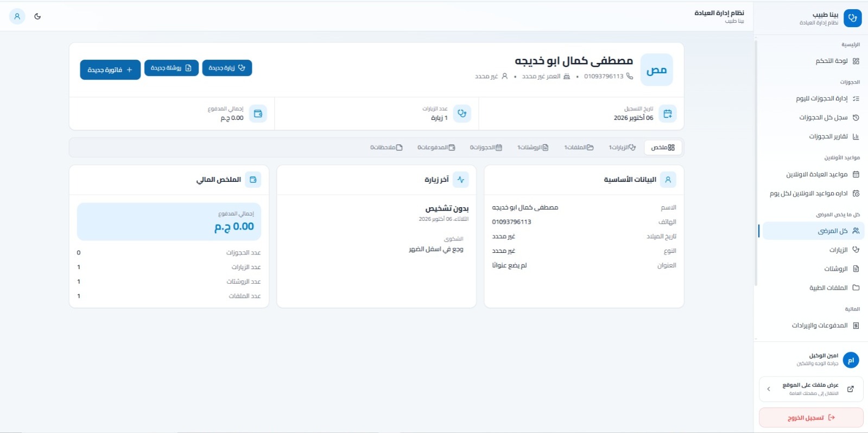Toggle dark mode with the moon icon

tap(37, 16)
